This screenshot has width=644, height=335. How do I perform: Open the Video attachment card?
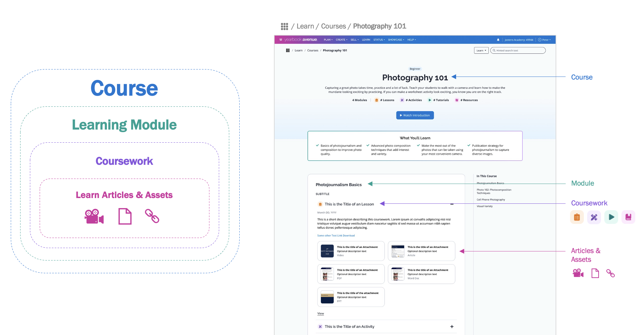click(x=351, y=251)
